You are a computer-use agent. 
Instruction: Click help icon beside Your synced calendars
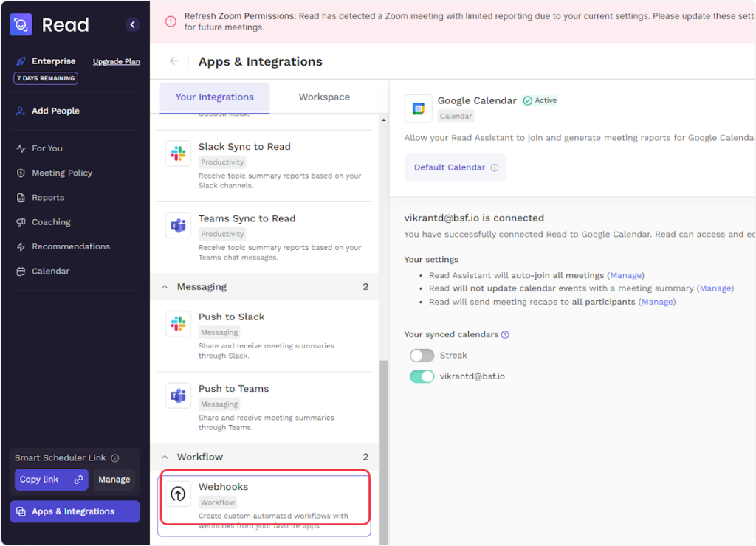tap(505, 334)
